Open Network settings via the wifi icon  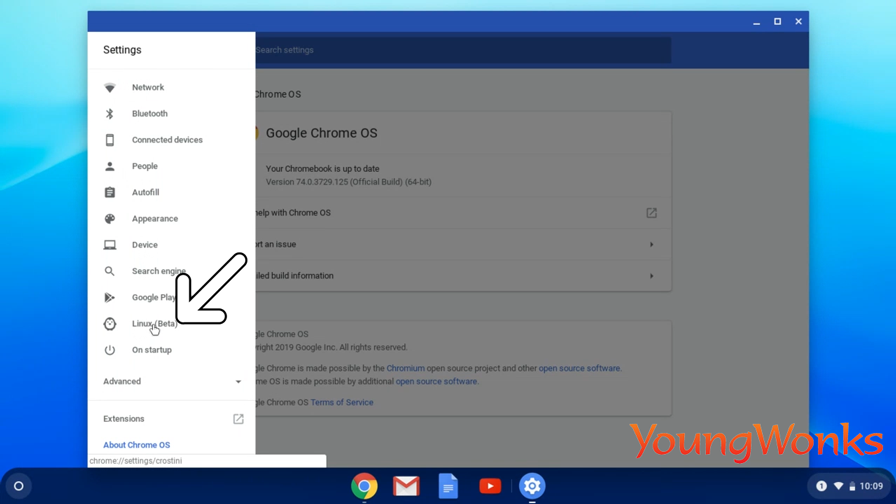coord(110,87)
